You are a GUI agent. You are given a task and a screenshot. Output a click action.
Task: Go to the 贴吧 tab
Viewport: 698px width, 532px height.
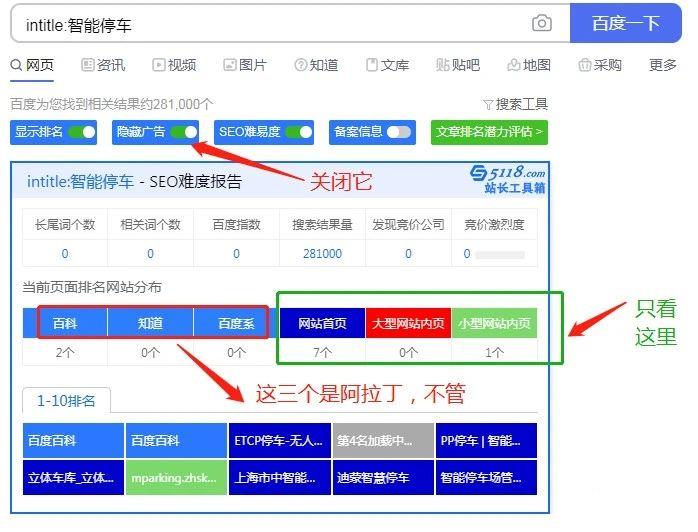(458, 65)
